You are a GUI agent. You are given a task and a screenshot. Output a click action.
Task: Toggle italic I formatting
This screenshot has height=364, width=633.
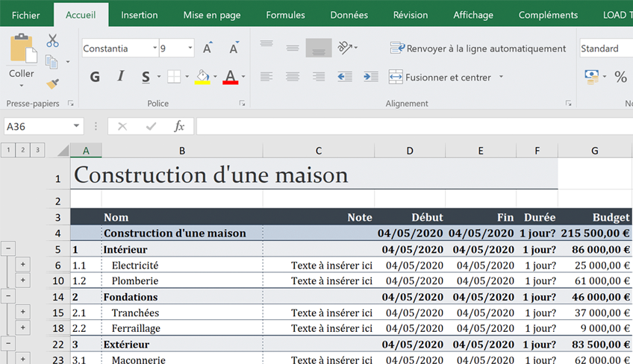click(x=120, y=77)
